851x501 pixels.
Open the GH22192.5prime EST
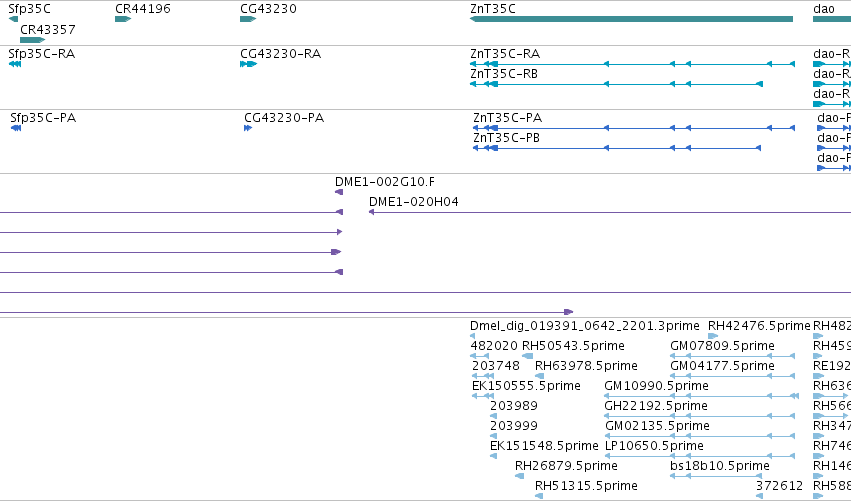pos(700,416)
